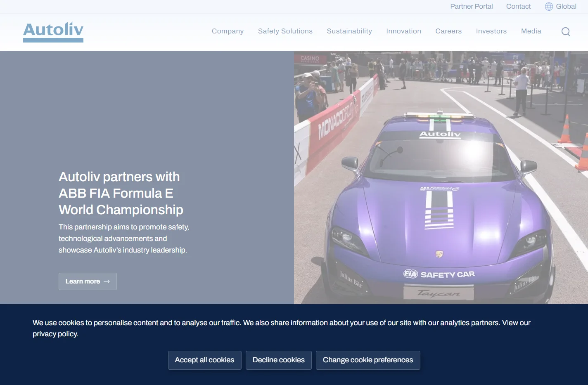Viewport: 588px width, 385px height.
Task: Click the arrow icon in Learn more button
Action: [x=107, y=281]
